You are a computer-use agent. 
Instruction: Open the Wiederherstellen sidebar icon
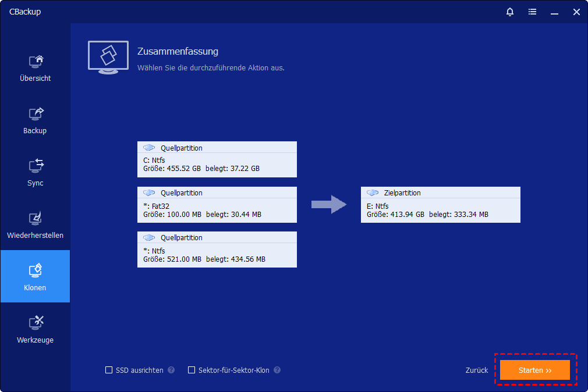(x=36, y=218)
